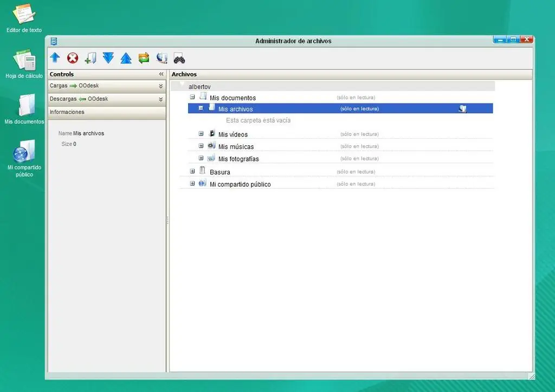
Task: Select the albertov root row
Action: click(x=333, y=86)
